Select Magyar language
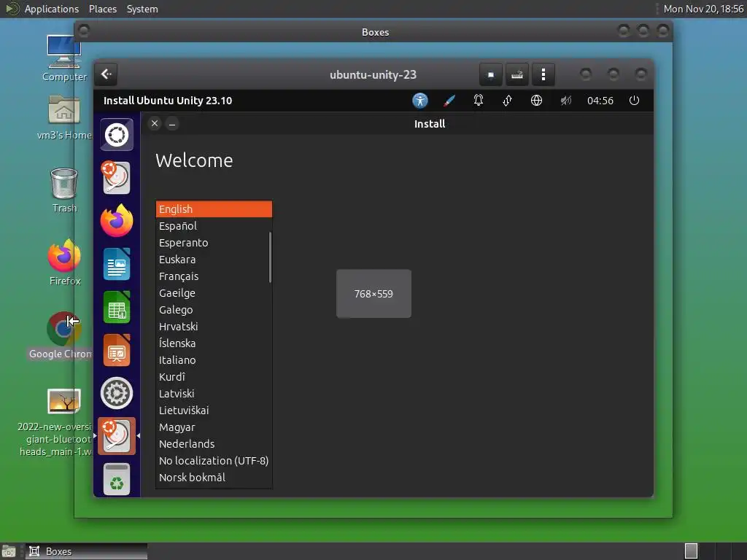 pyautogui.click(x=214, y=427)
